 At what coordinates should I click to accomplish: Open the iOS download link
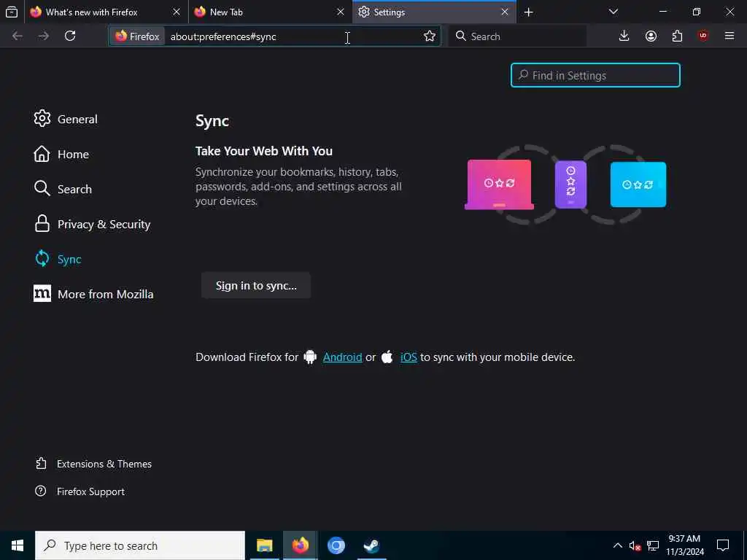pos(409,357)
